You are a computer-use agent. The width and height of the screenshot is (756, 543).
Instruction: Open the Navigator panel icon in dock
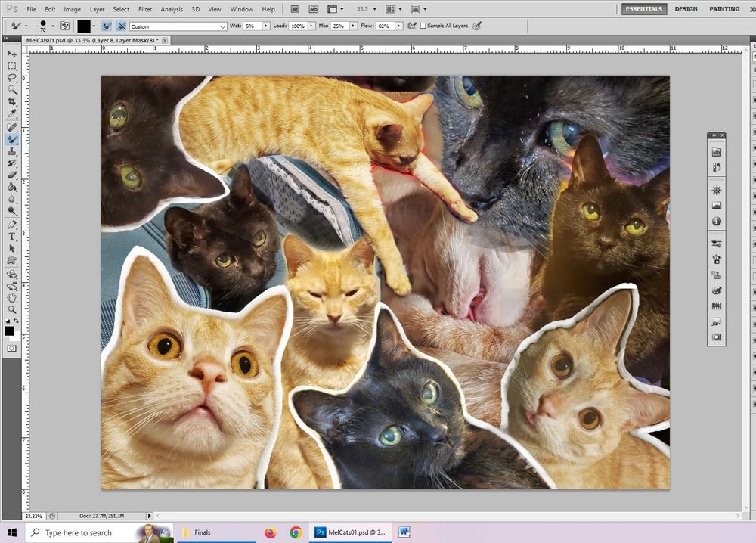(x=717, y=190)
